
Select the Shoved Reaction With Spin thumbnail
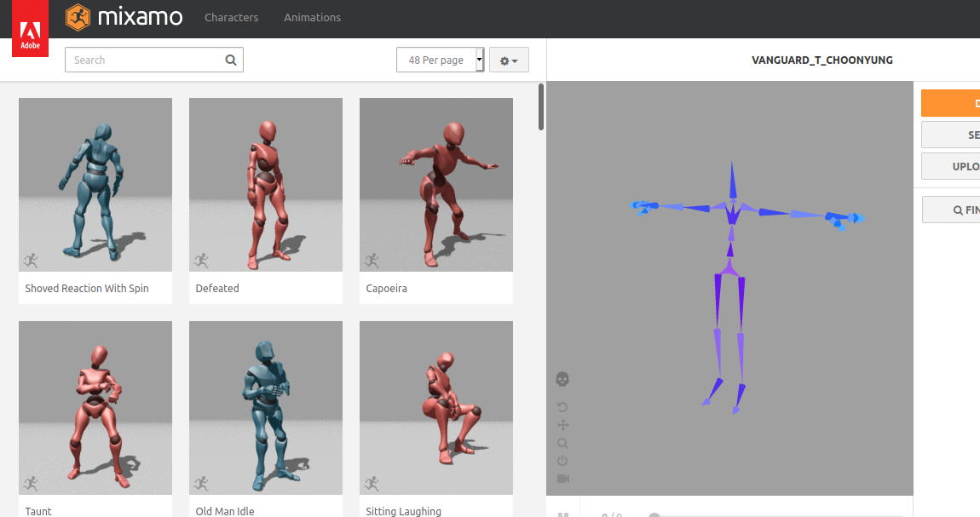coord(95,184)
